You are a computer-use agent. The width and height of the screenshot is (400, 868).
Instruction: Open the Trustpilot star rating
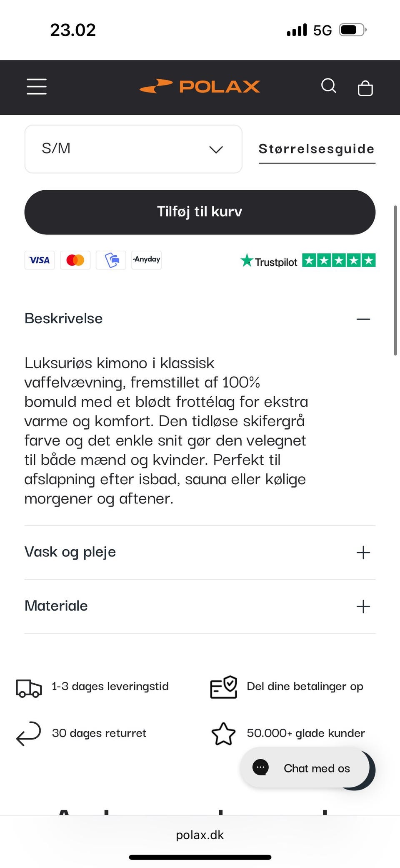[x=308, y=261]
